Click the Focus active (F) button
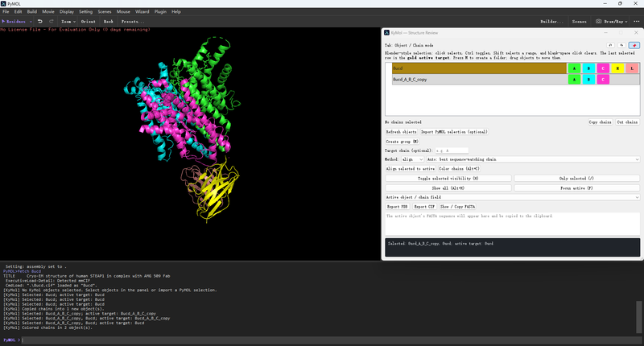This screenshot has height=346, width=644. 576,188
